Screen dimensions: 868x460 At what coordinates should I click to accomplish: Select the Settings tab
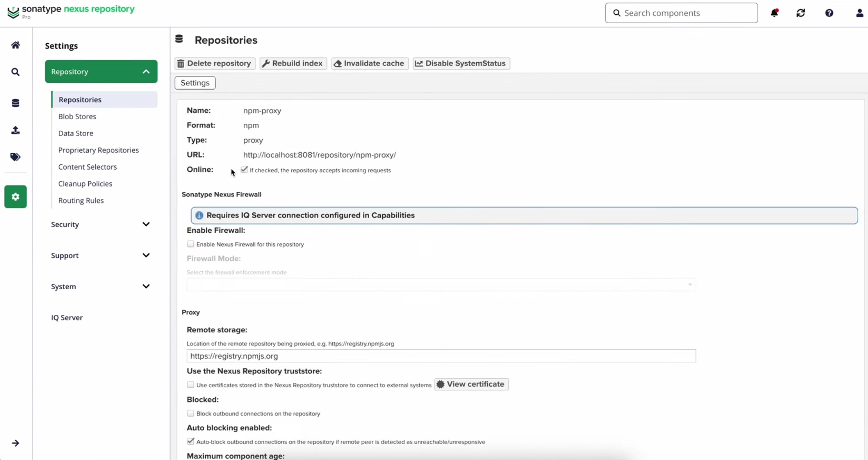coord(195,83)
